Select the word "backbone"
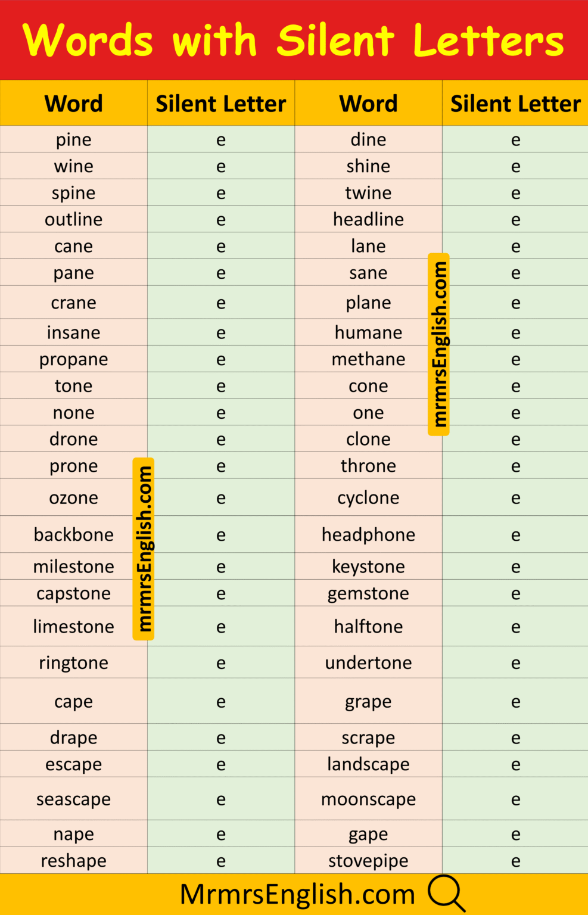Viewport: 588px width, 915px height. pos(73,534)
